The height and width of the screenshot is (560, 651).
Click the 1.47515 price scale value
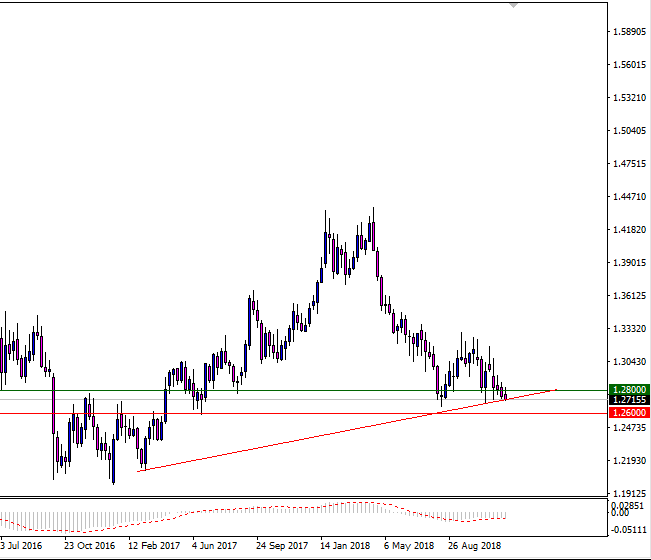pyautogui.click(x=630, y=164)
